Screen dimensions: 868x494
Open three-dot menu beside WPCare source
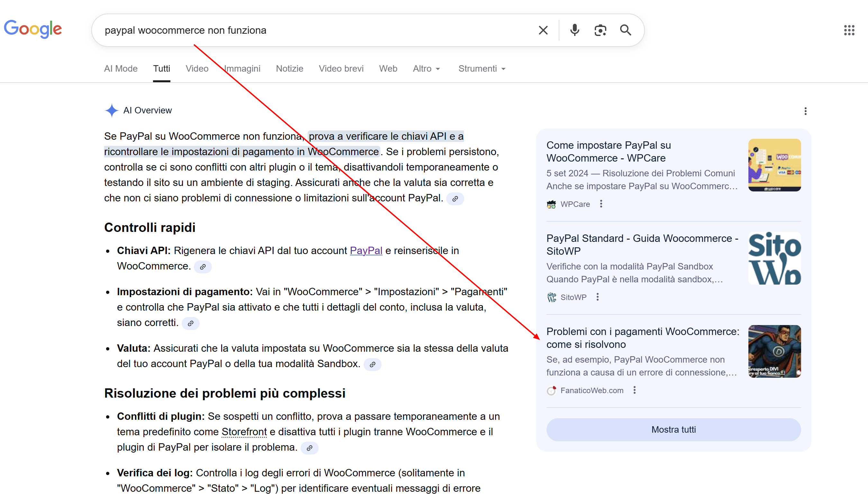[601, 204]
